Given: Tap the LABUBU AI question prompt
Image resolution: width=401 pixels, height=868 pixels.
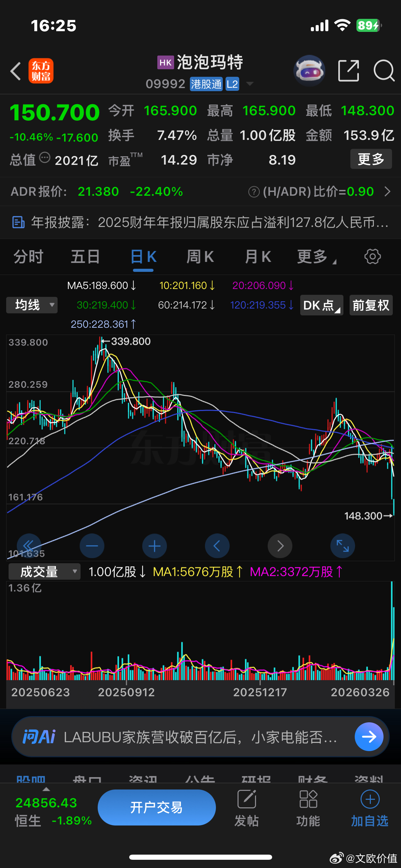Looking at the screenshot, I should [200, 737].
